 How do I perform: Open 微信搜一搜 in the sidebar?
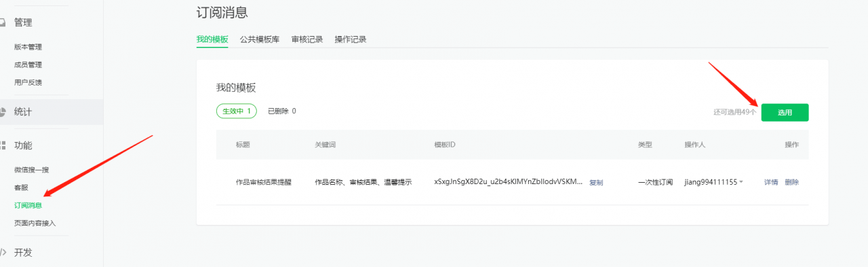tap(31, 169)
